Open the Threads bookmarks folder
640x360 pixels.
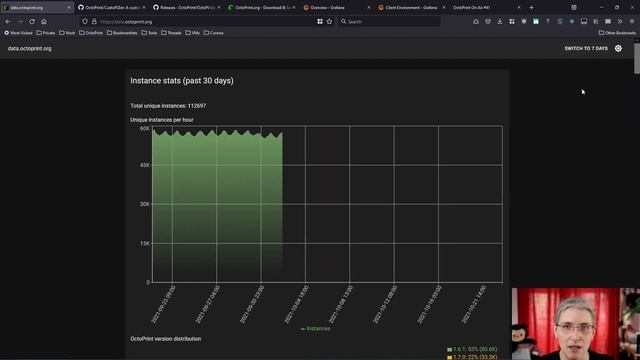coord(171,33)
